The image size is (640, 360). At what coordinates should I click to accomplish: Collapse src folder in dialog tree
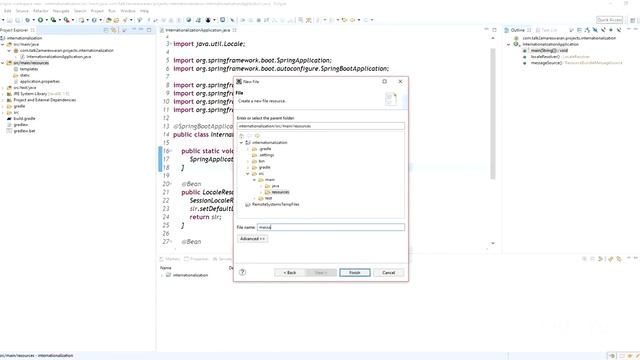[248, 173]
